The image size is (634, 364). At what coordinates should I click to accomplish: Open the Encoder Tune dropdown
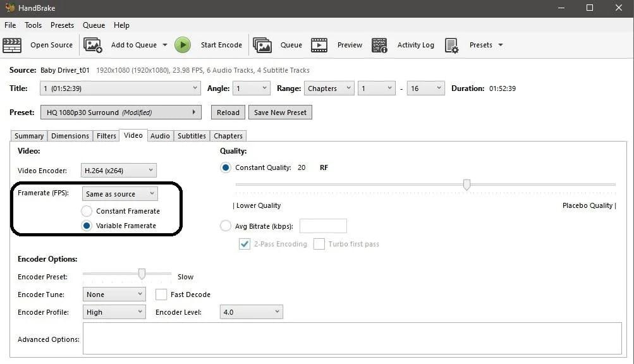[114, 294]
